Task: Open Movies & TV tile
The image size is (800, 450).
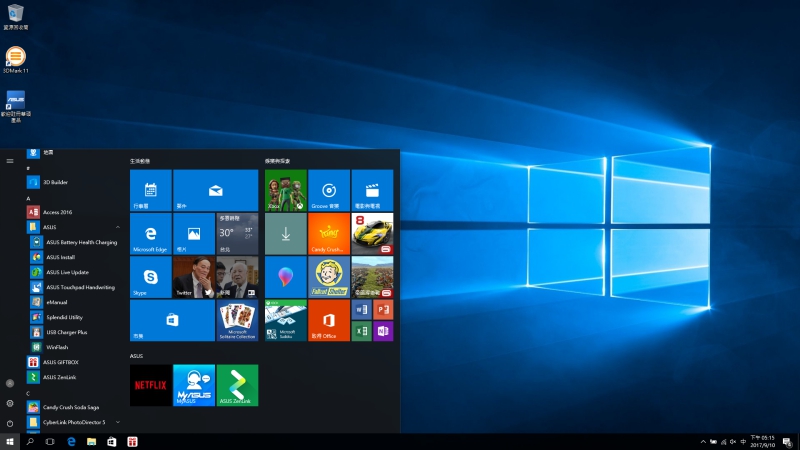Action: 372,190
